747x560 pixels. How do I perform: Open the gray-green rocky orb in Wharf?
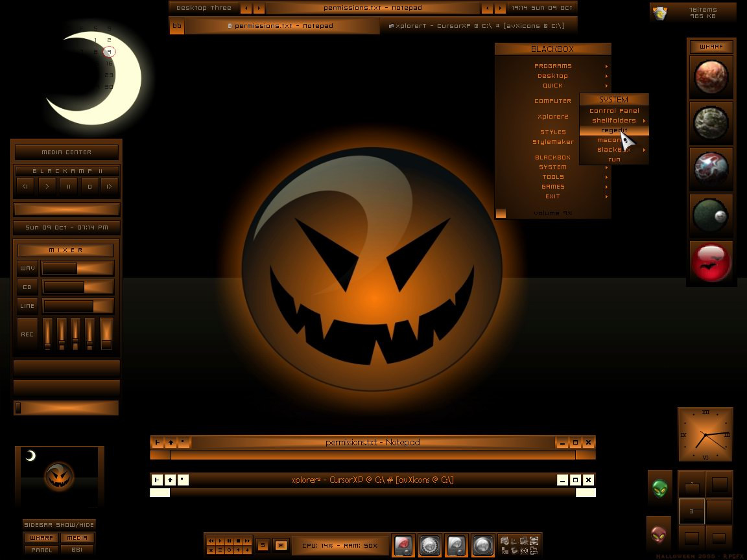coord(711,123)
